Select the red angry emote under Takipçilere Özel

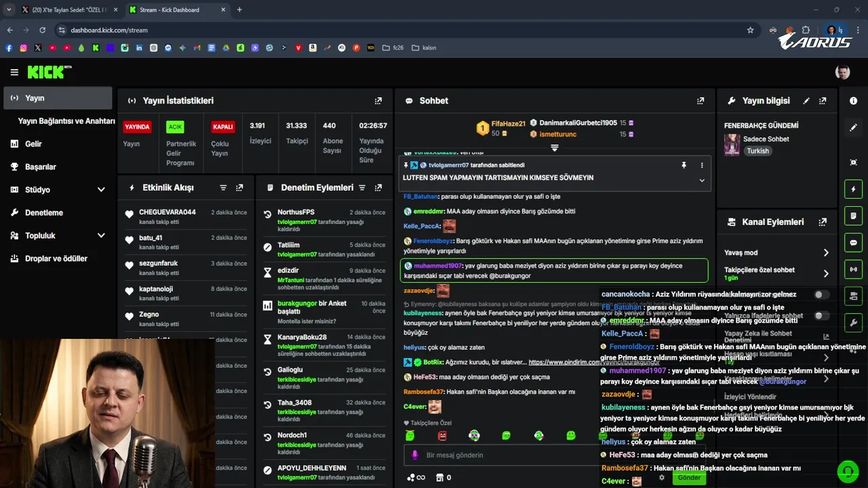442,436
